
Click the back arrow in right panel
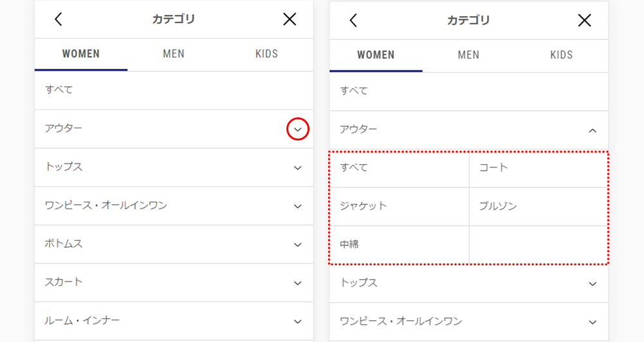(x=353, y=20)
